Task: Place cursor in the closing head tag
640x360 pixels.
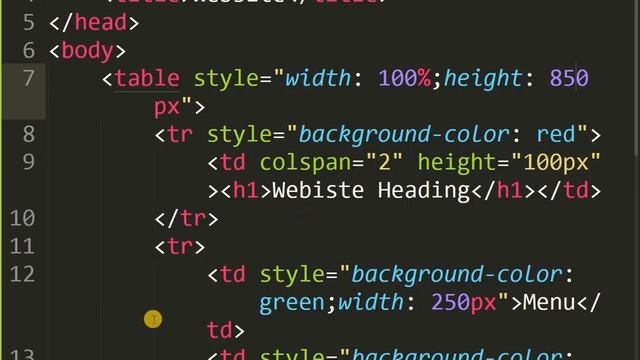Action: (94, 22)
